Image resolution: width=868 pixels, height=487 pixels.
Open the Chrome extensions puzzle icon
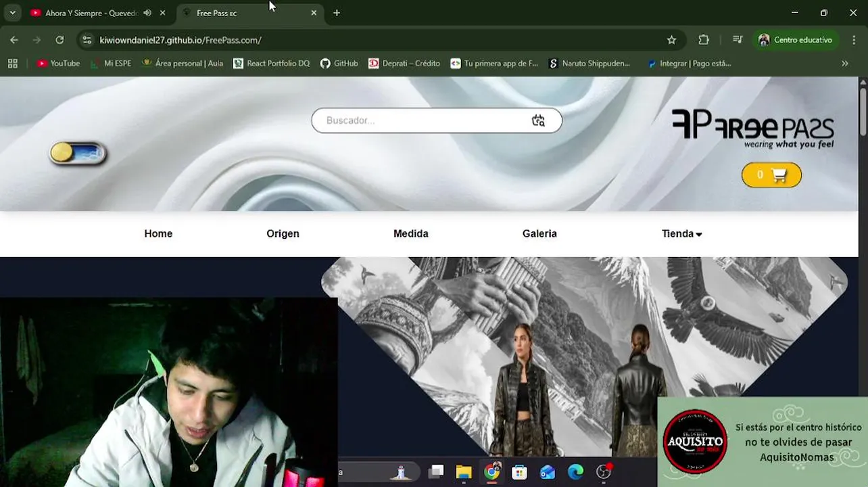704,40
